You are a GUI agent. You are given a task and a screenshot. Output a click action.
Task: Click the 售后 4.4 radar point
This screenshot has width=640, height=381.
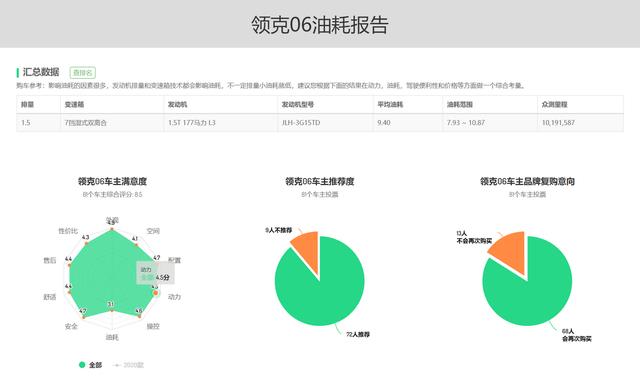pyautogui.click(x=69, y=265)
